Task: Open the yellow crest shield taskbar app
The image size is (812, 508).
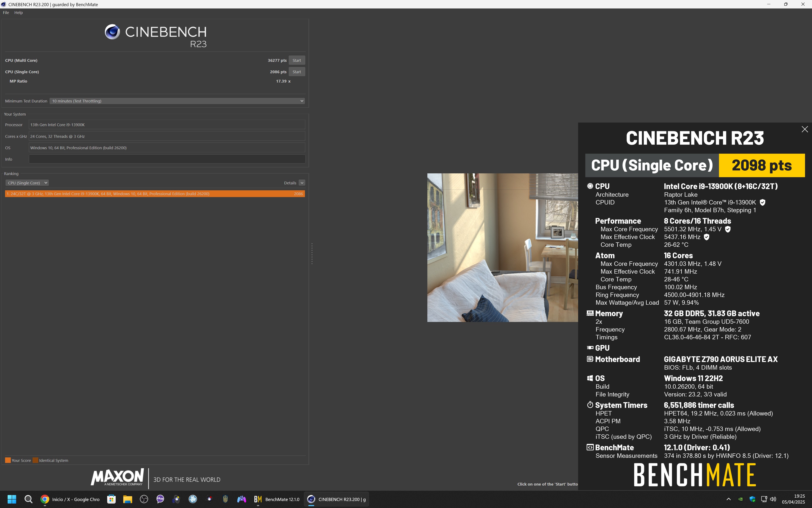Action: pos(225,499)
